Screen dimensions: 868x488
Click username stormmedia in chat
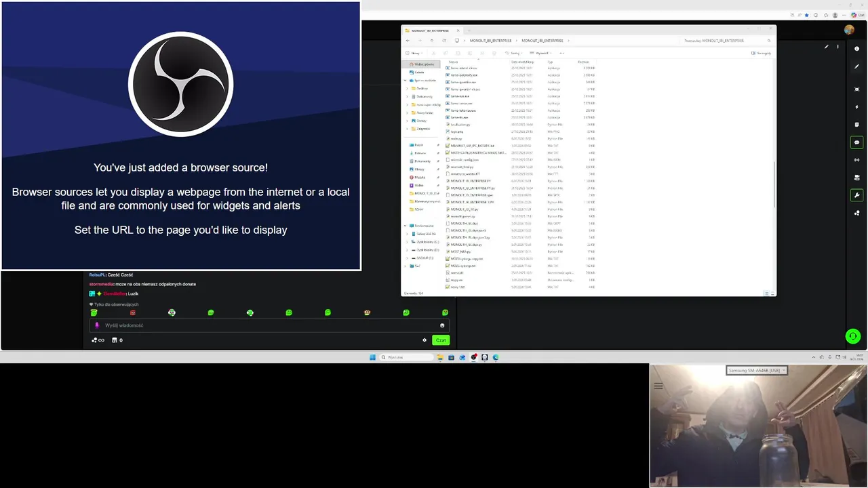click(102, 284)
